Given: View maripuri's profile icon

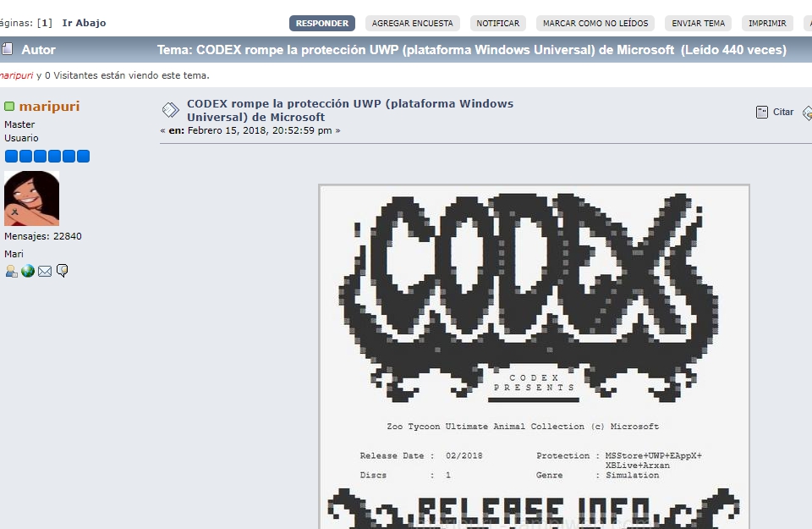Looking at the screenshot, I should point(11,271).
